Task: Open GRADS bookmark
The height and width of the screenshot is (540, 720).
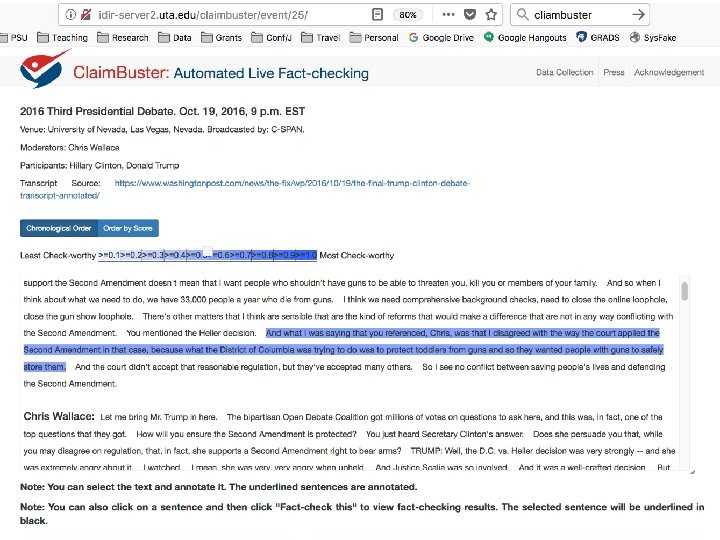Action: click(x=598, y=38)
